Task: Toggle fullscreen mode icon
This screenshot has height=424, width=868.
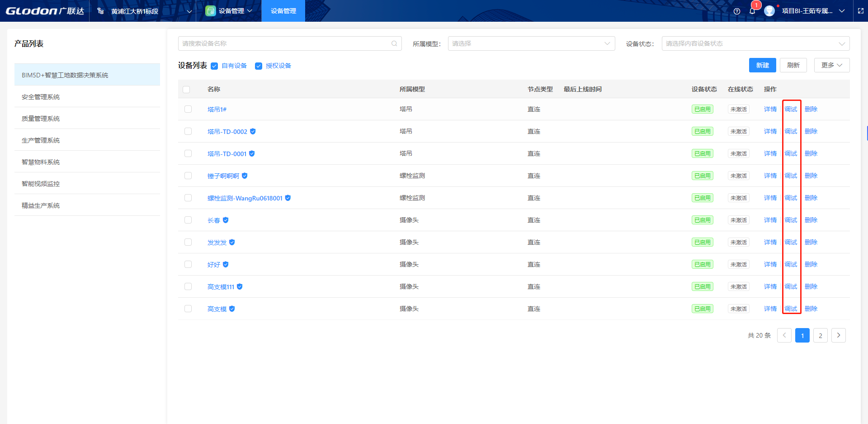Action: [861, 11]
